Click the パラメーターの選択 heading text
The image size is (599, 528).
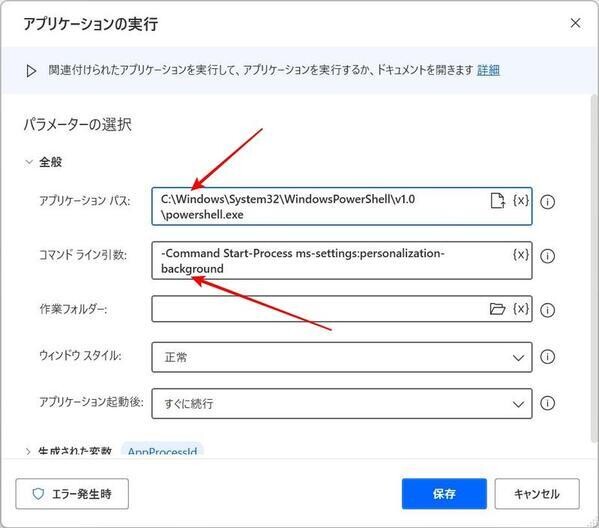(x=78, y=125)
